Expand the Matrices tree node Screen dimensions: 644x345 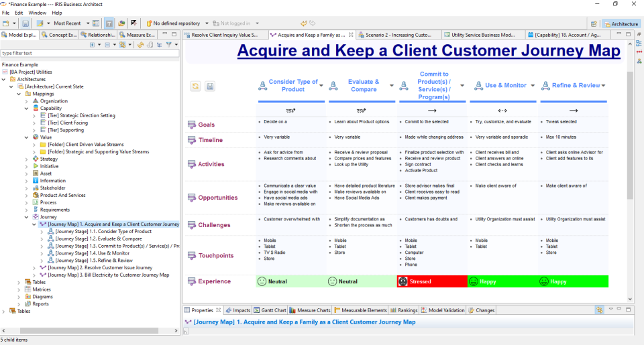coord(19,289)
